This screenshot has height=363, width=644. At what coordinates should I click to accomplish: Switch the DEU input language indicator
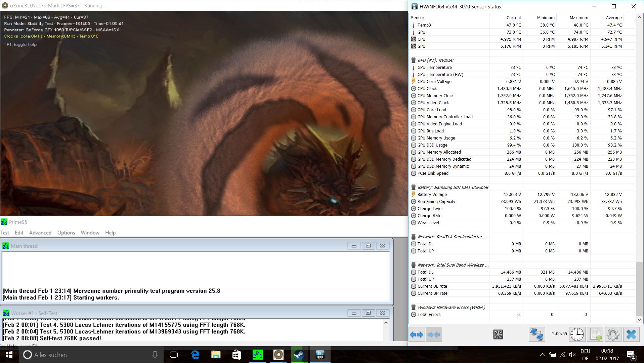coord(585,355)
